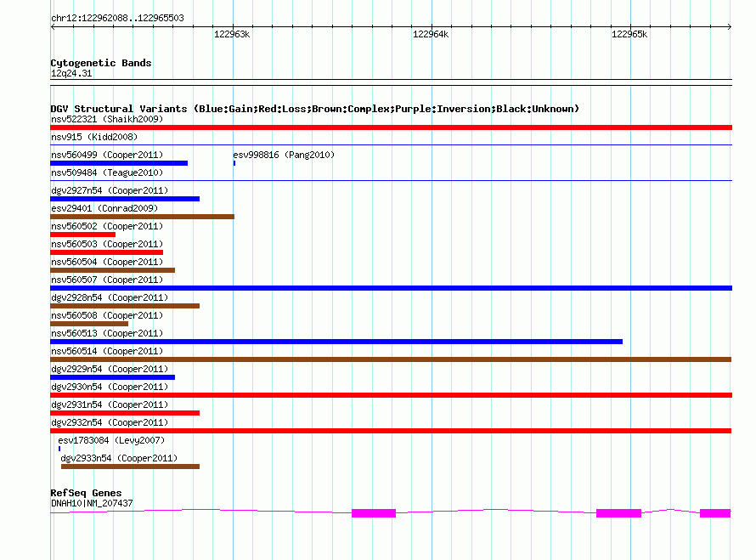
Task: Click the ruler's left arrow end
Action: [53, 26]
